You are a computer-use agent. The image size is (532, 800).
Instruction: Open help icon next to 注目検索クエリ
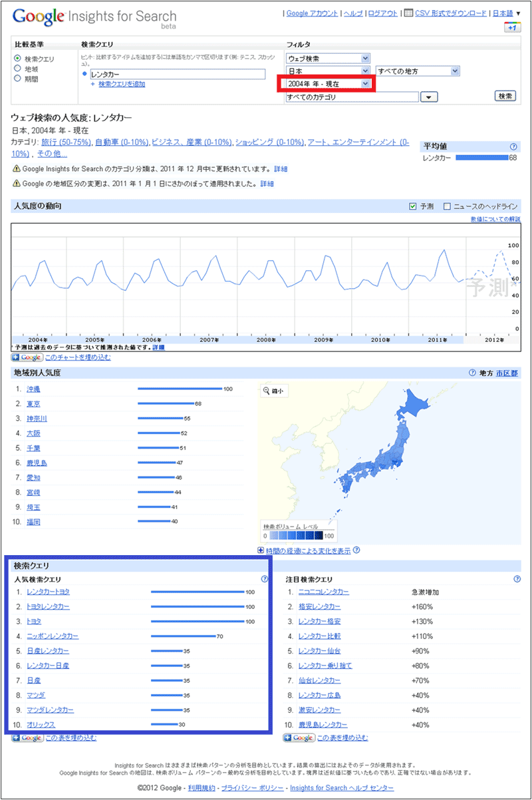pyautogui.click(x=517, y=579)
